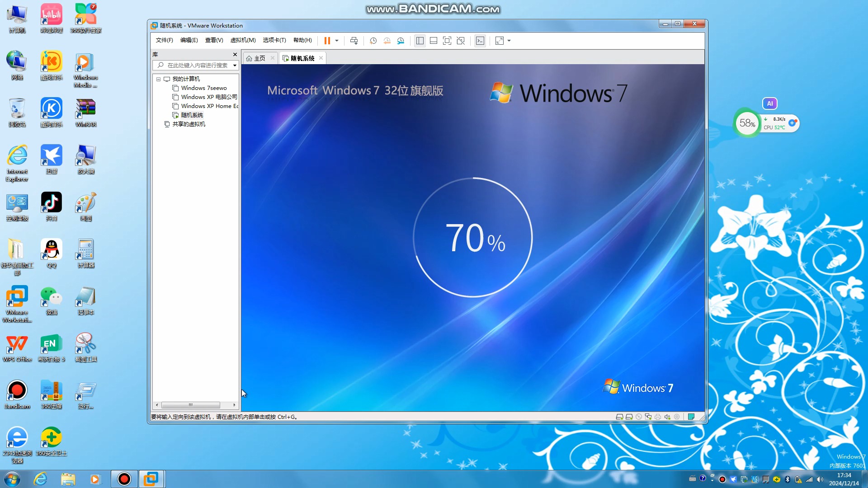Launch Internet Explorer from the taskbar
The width and height of the screenshot is (868, 488).
(x=40, y=479)
